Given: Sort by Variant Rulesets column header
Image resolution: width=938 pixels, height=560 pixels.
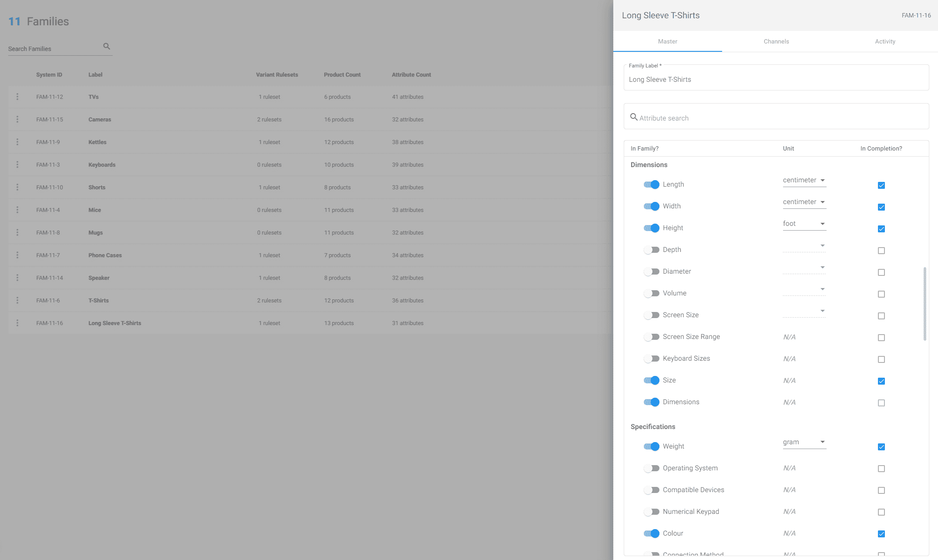Looking at the screenshot, I should (277, 75).
